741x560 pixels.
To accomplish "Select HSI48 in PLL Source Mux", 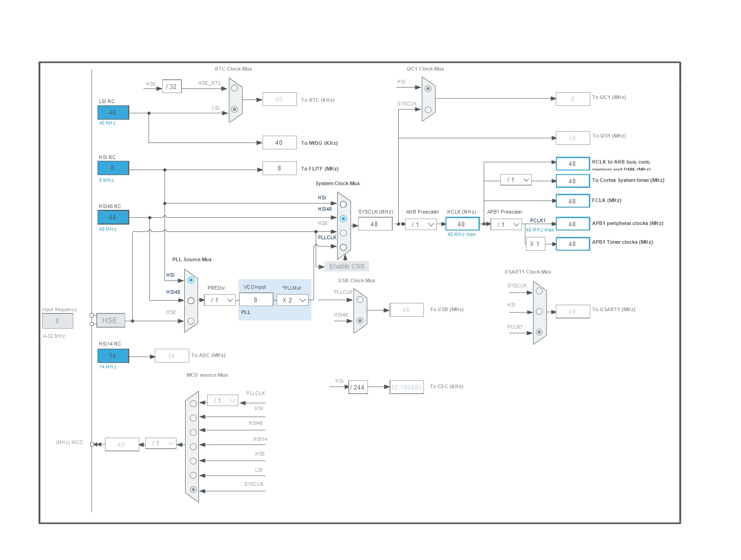I will coord(191,301).
